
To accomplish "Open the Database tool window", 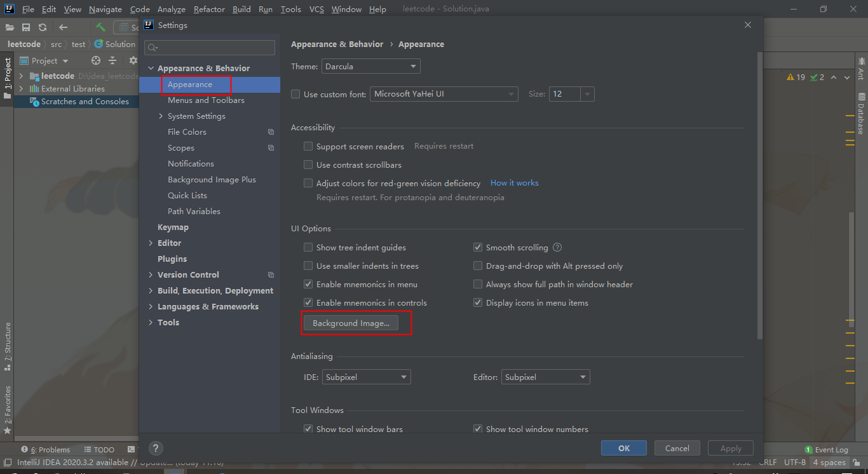I will coord(861,113).
